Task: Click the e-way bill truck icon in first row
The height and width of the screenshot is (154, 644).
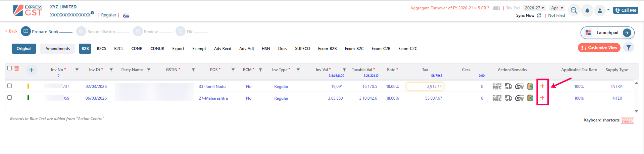Action: [508, 86]
